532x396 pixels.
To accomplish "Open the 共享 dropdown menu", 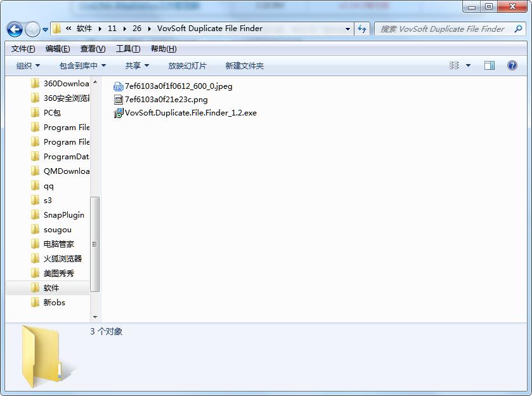I will 137,65.
